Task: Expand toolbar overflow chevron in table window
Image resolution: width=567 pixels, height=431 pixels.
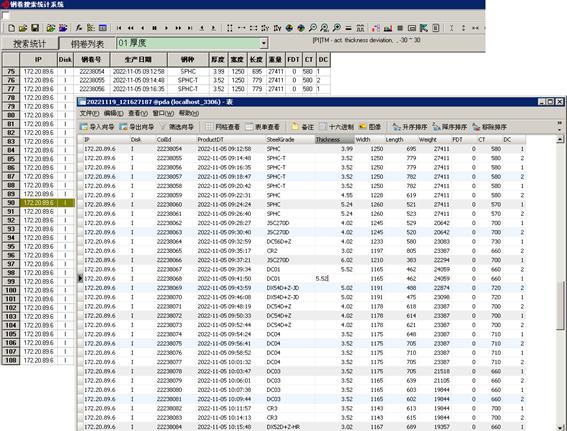Action: point(560,127)
